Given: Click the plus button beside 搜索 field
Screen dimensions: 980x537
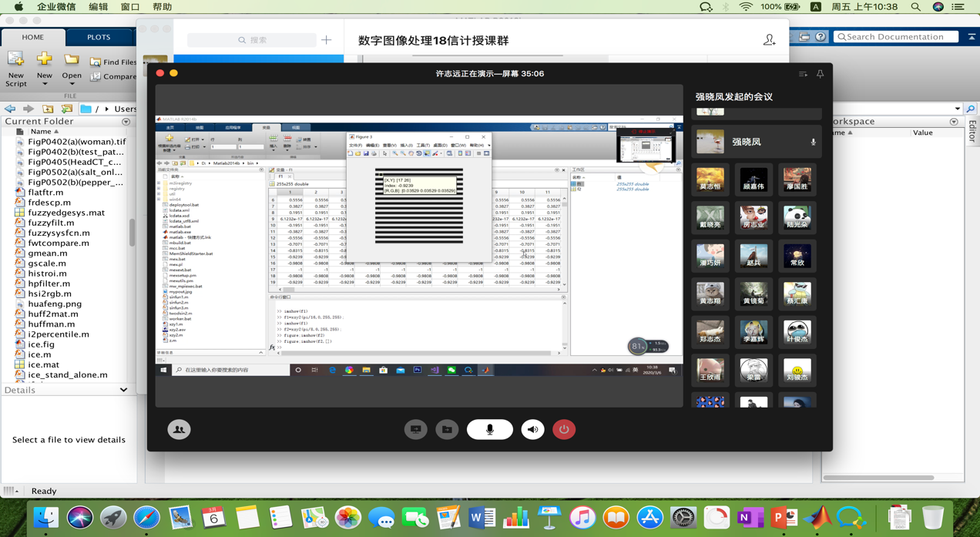Looking at the screenshot, I should coord(327,40).
